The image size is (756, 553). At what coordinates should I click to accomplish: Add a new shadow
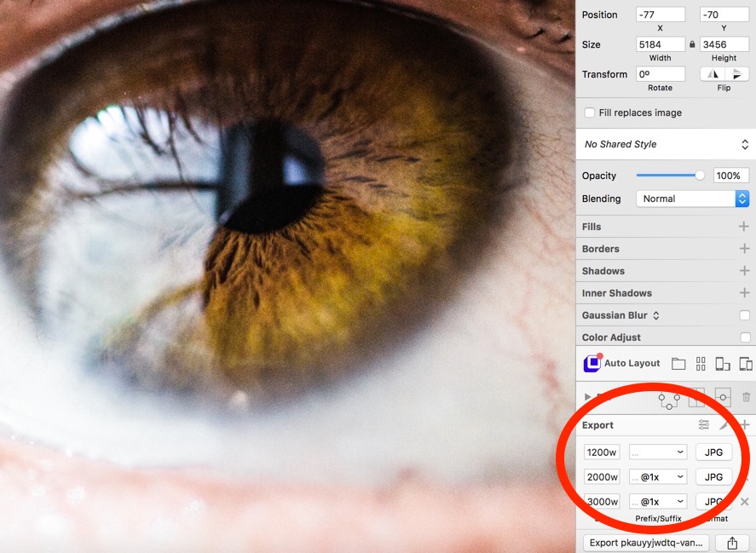tap(744, 271)
